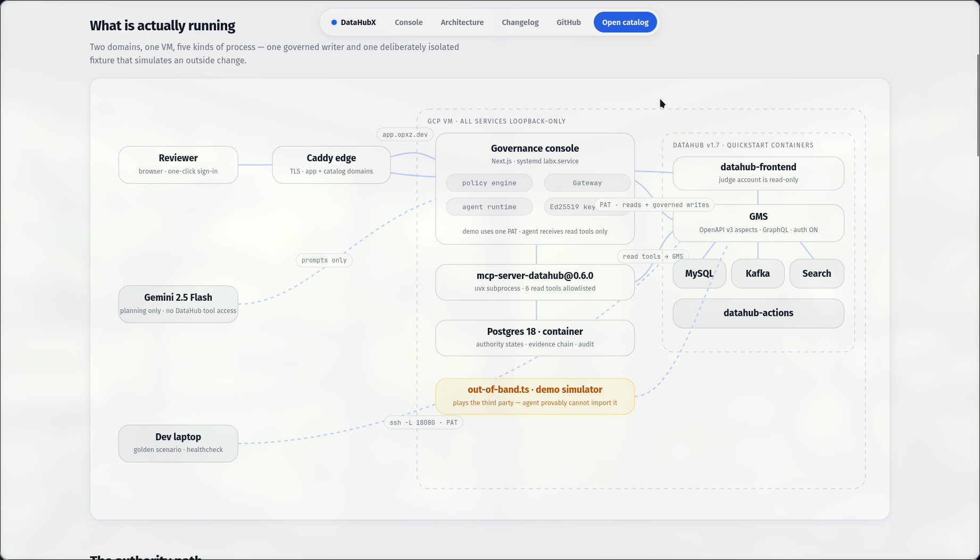The image size is (980, 560).
Task: Click the Governance console heading
Action: click(x=535, y=149)
